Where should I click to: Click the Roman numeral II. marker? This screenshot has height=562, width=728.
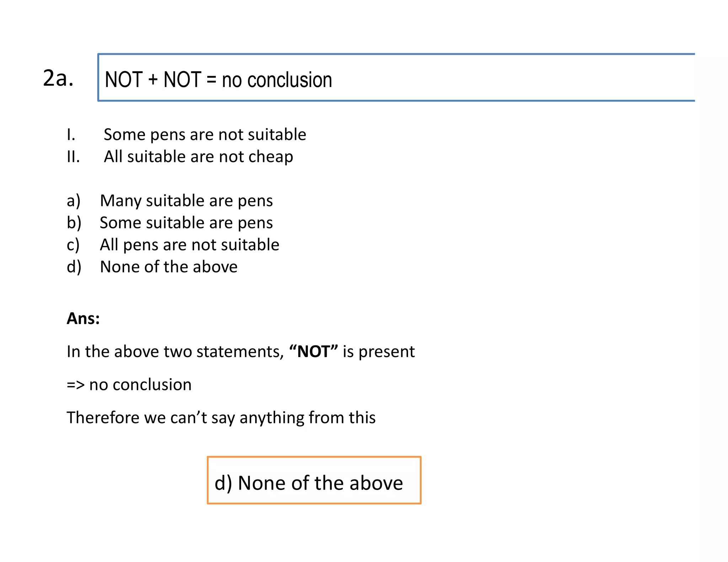pos(73,157)
